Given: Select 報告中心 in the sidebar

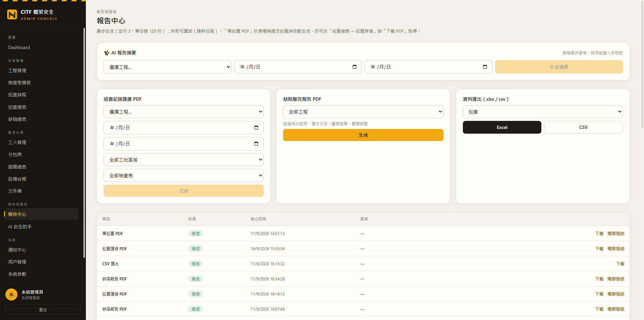Looking at the screenshot, I should [41, 214].
